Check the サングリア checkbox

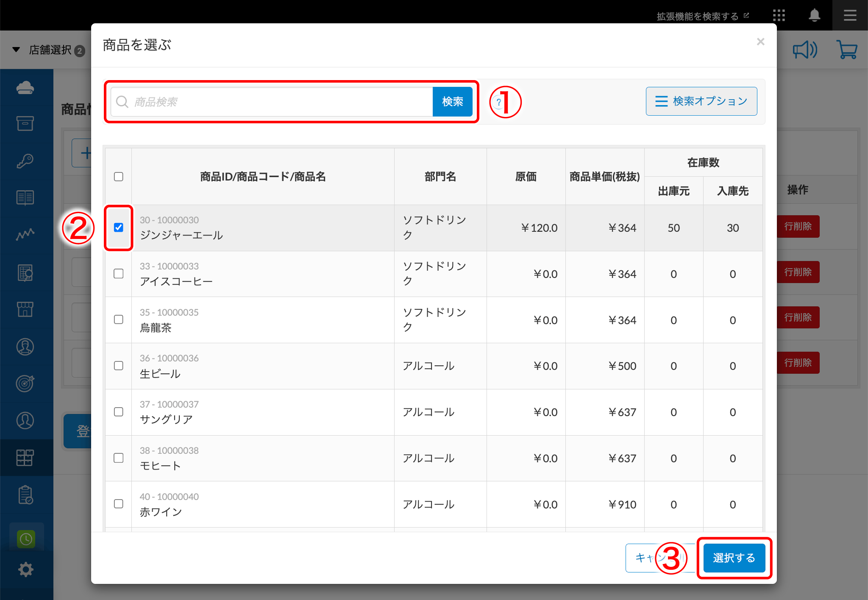[119, 412]
